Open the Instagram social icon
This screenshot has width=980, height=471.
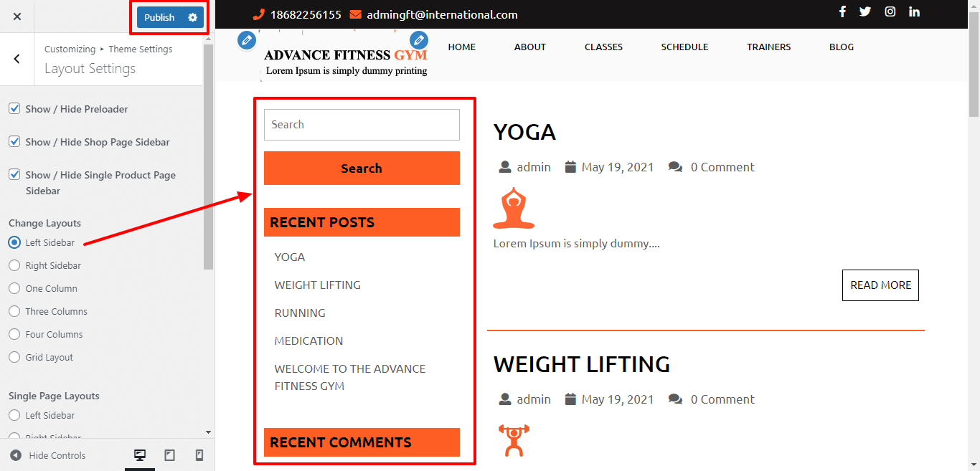click(890, 11)
